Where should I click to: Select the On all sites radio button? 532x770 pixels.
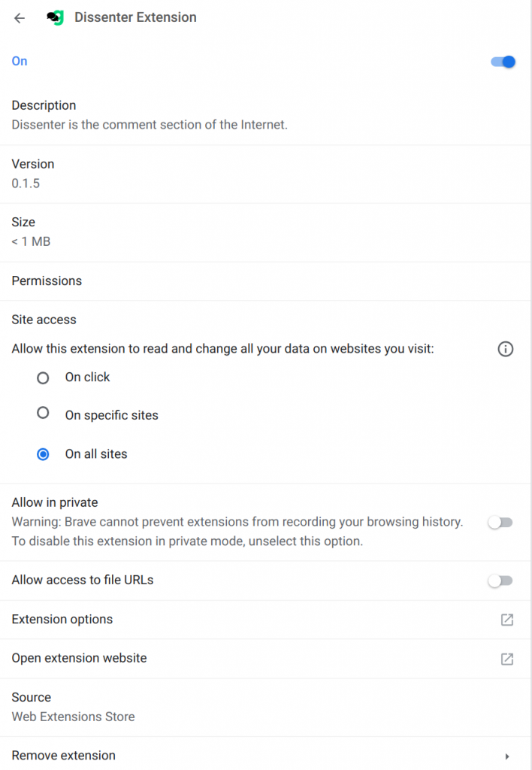pos(43,454)
